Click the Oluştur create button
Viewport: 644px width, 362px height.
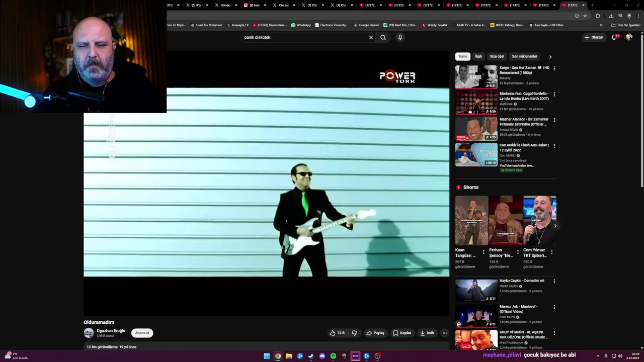tap(594, 37)
